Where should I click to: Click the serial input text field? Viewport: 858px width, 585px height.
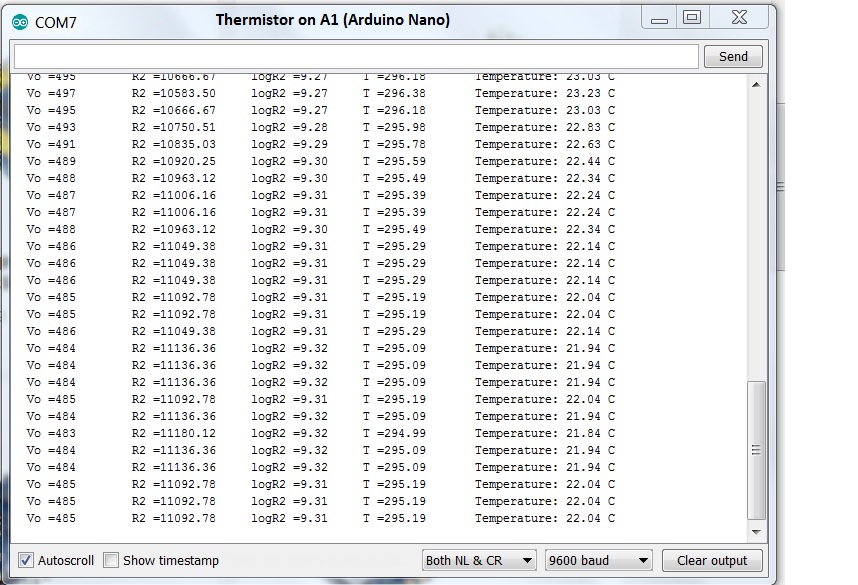click(356, 56)
